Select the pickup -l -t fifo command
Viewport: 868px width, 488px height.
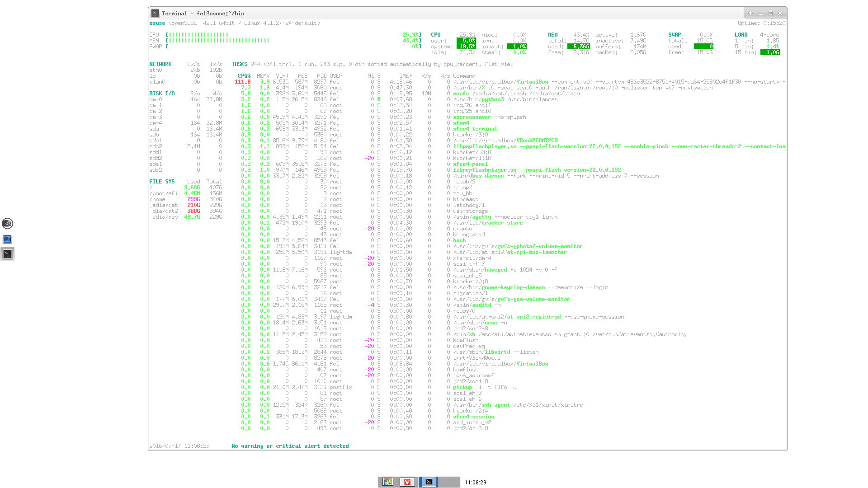click(485, 387)
